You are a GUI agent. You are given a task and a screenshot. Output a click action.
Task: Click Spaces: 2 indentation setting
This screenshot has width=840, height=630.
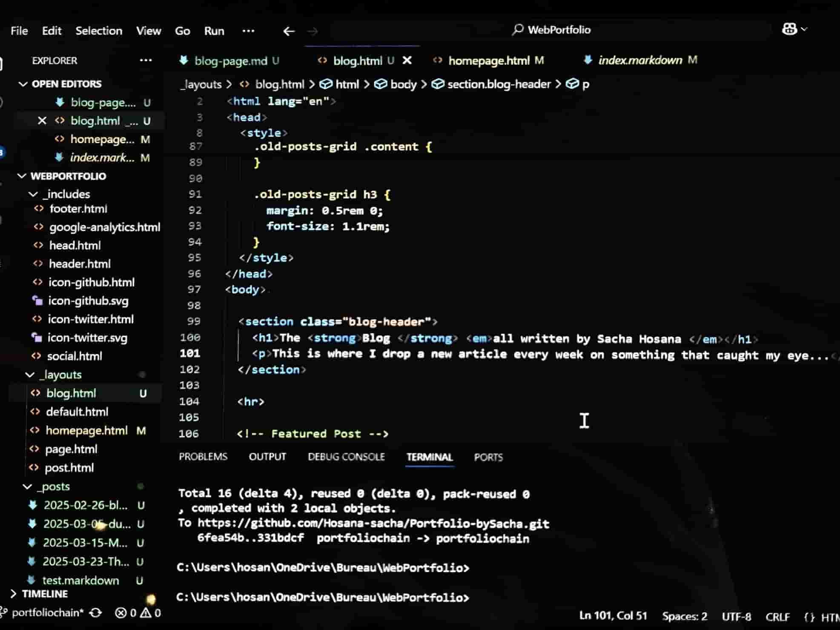tap(684, 616)
